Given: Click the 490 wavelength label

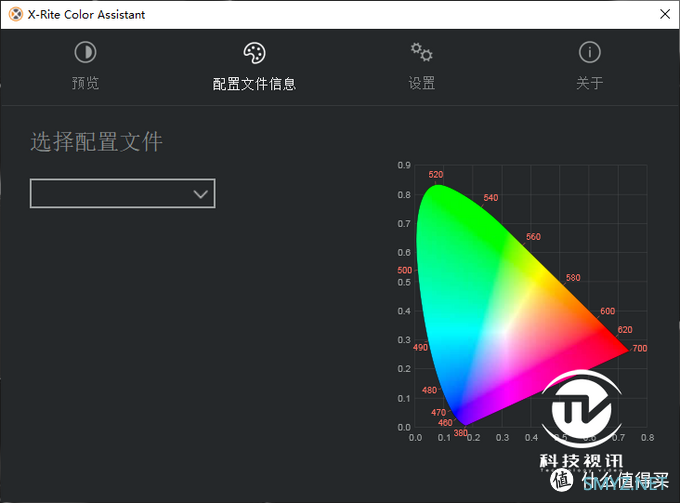Looking at the screenshot, I should pos(420,347).
